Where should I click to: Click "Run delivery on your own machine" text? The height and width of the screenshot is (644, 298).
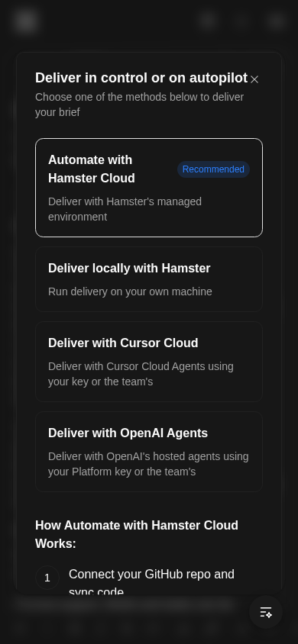(130, 291)
